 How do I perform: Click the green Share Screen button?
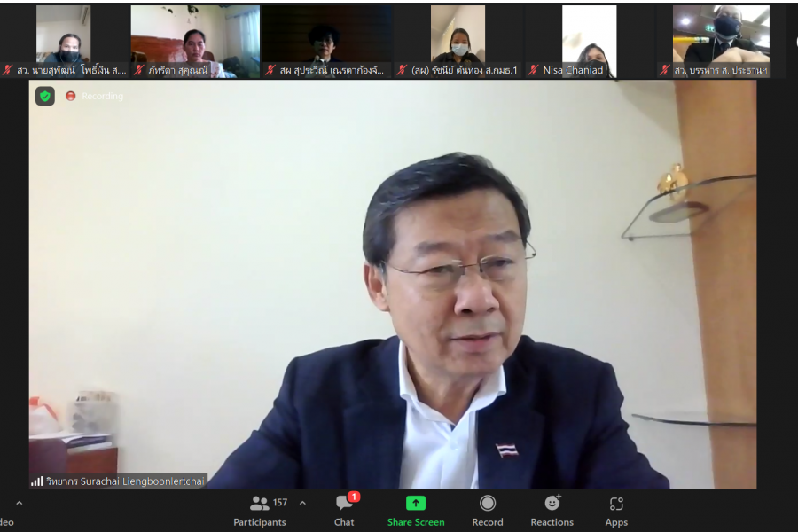tap(415, 510)
